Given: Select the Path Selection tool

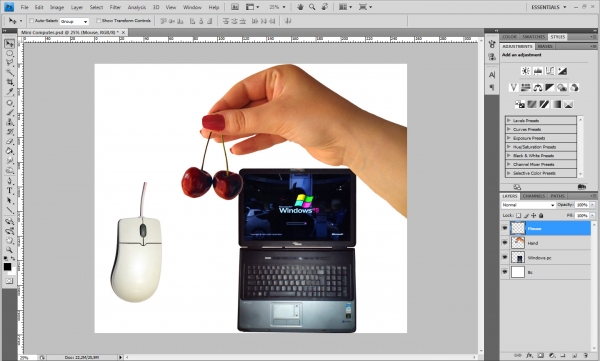Looking at the screenshot, I should click(9, 200).
